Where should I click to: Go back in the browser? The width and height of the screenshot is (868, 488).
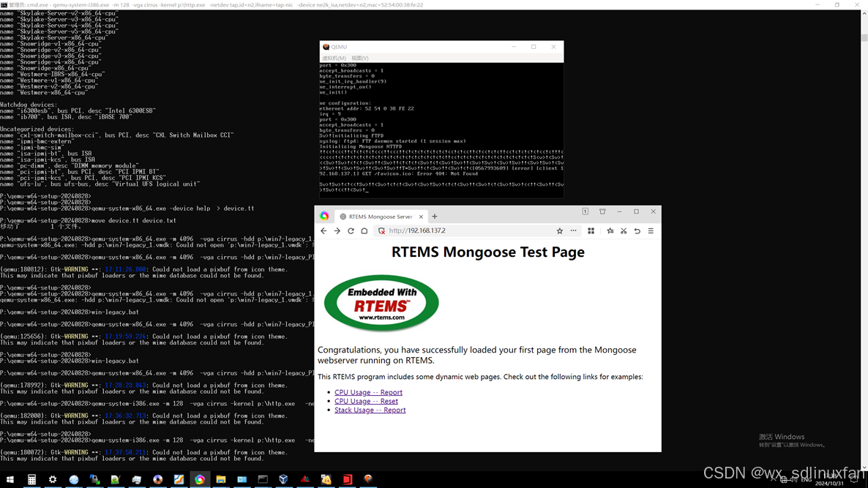(323, 230)
